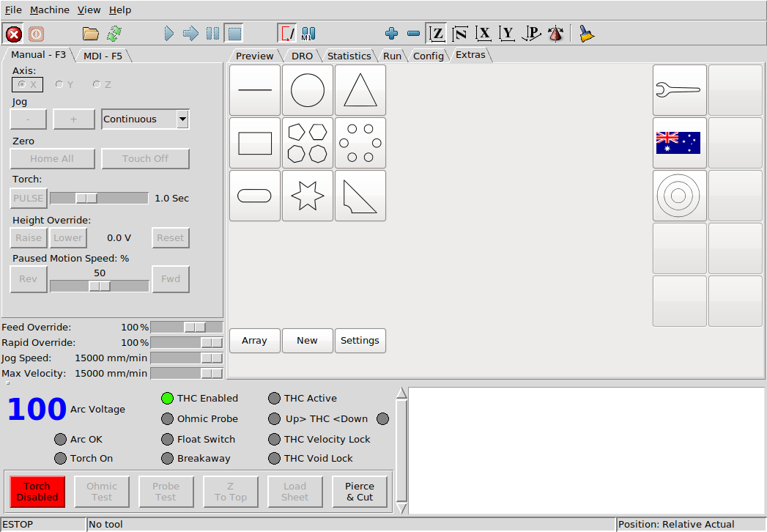The width and height of the screenshot is (767, 532).
Task: Choose the polygon shapes button
Action: [308, 143]
